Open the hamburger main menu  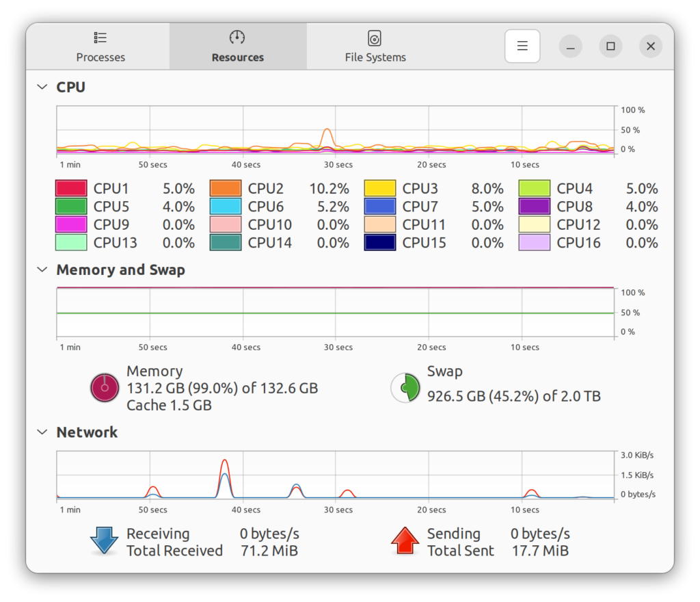(x=522, y=46)
